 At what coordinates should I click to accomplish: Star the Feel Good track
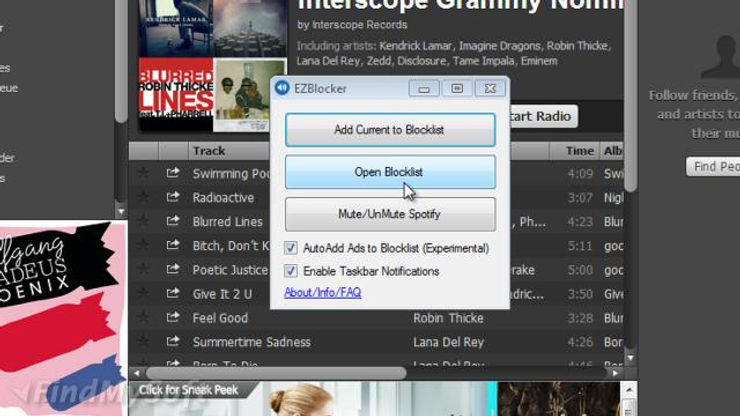coord(143,317)
